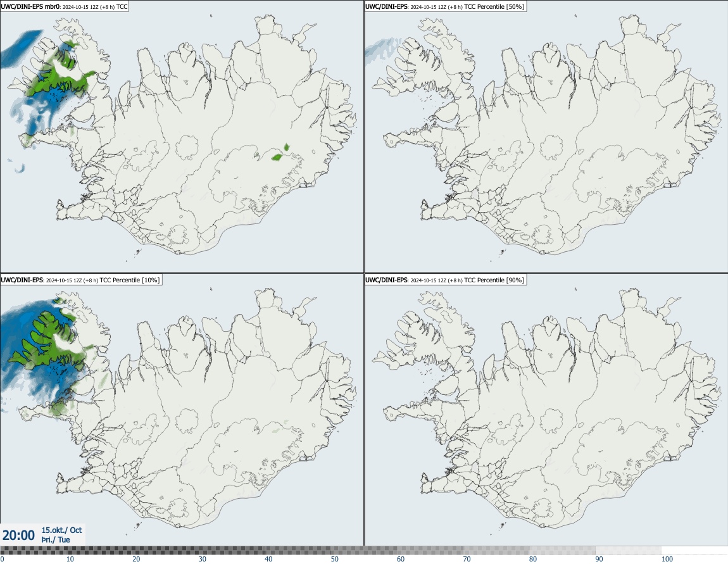Click the 70 label on the scale

pyautogui.click(x=467, y=559)
